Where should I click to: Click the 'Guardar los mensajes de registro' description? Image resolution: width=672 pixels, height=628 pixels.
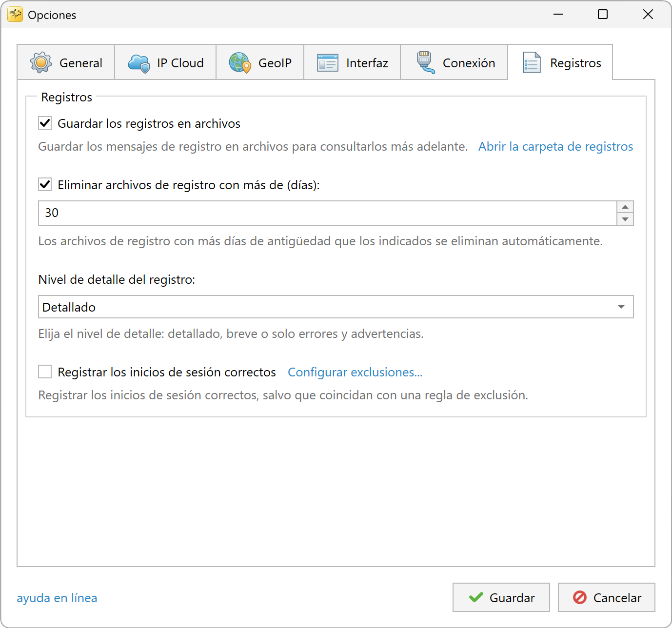click(x=253, y=146)
